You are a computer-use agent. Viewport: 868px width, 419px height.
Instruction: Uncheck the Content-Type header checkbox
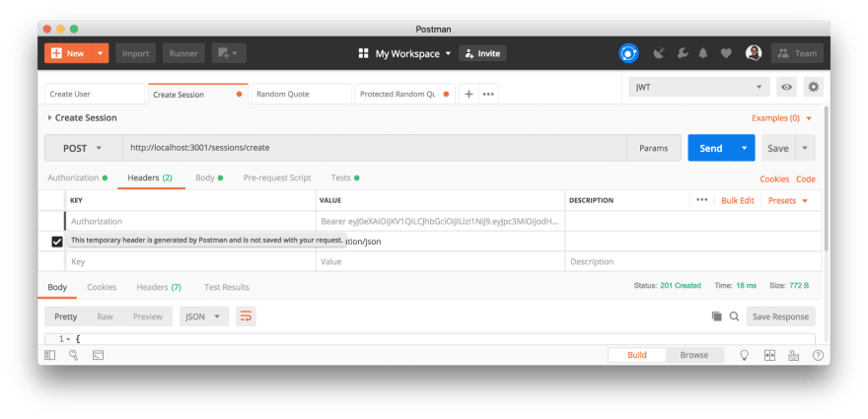point(57,242)
